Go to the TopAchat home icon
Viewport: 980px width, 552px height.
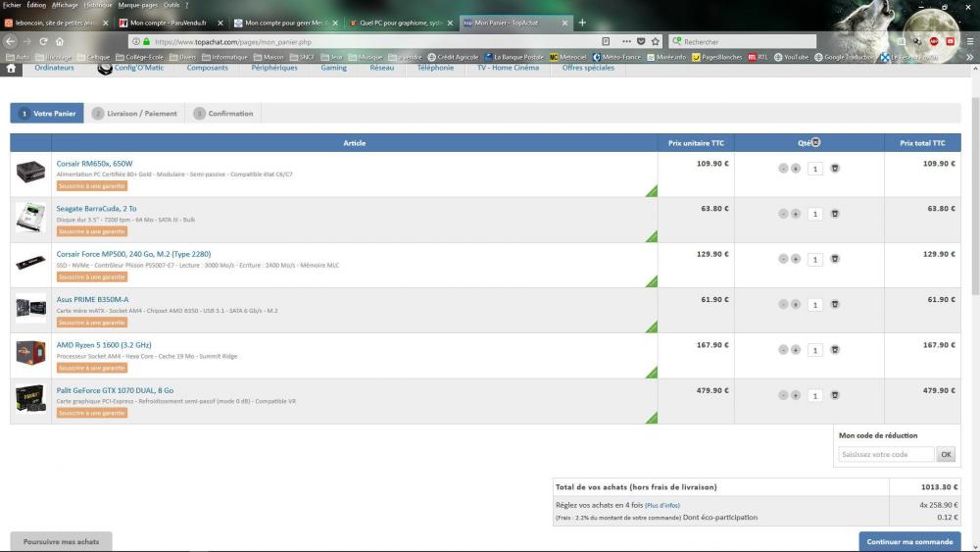click(x=12, y=69)
